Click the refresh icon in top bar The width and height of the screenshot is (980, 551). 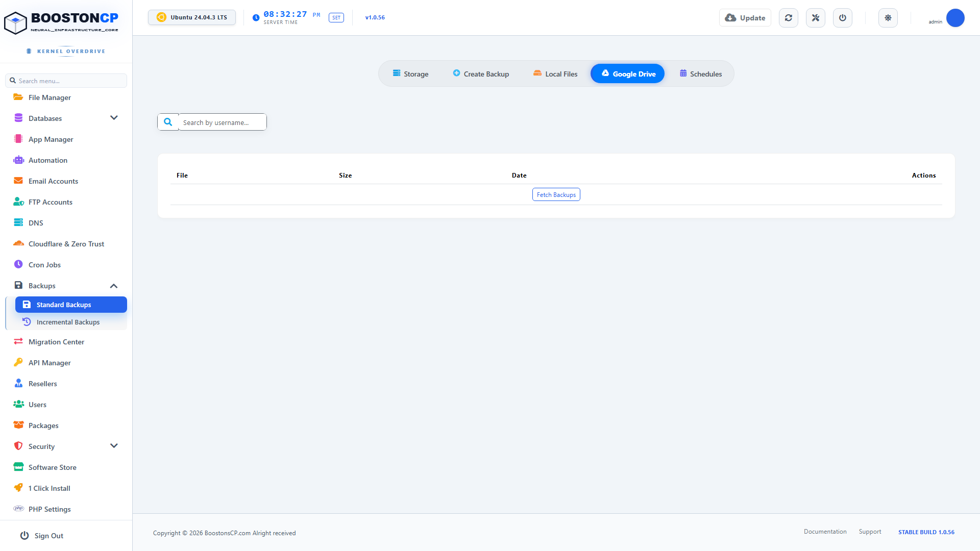[x=789, y=18]
